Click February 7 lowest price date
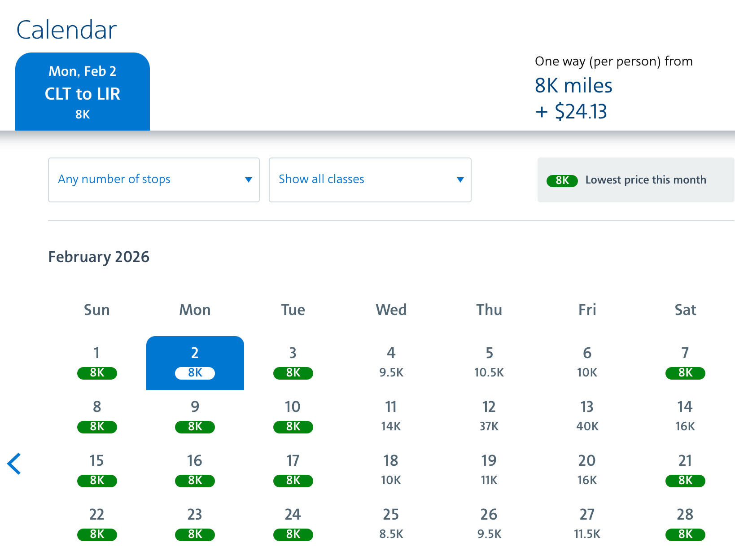This screenshot has width=735, height=560. [x=685, y=363]
